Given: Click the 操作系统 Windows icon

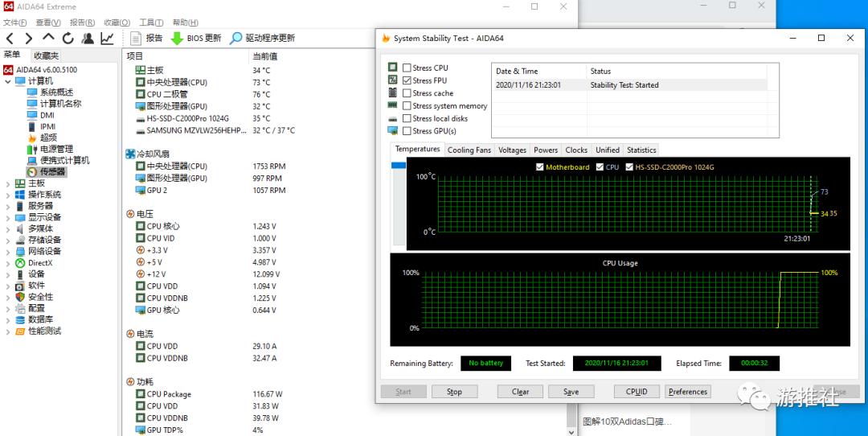Looking at the screenshot, I should click(20, 195).
